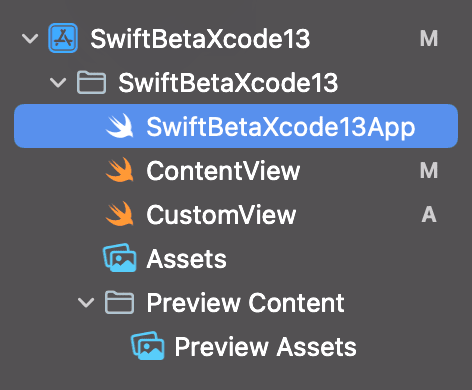Click the Xcode project blueprint icon

63,38
